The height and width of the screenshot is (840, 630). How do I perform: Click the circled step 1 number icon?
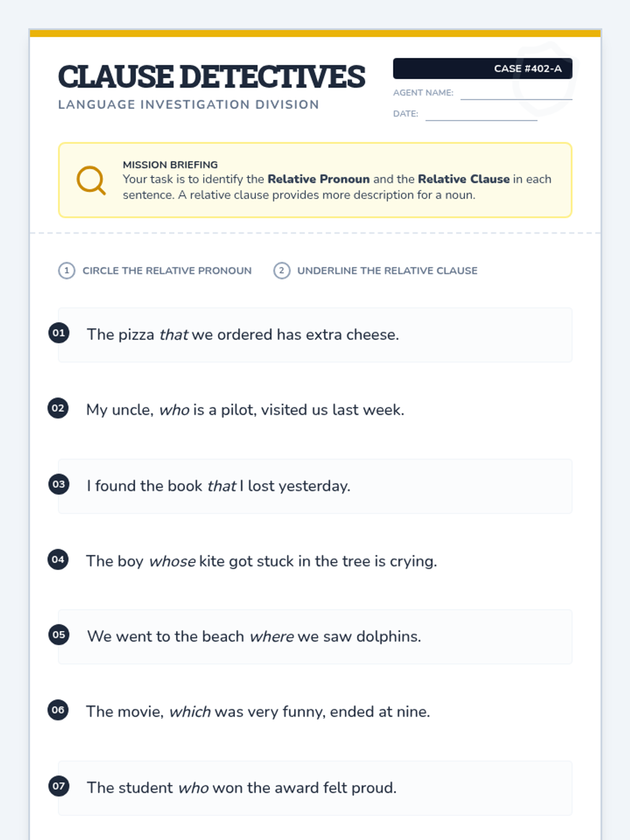[x=67, y=271]
